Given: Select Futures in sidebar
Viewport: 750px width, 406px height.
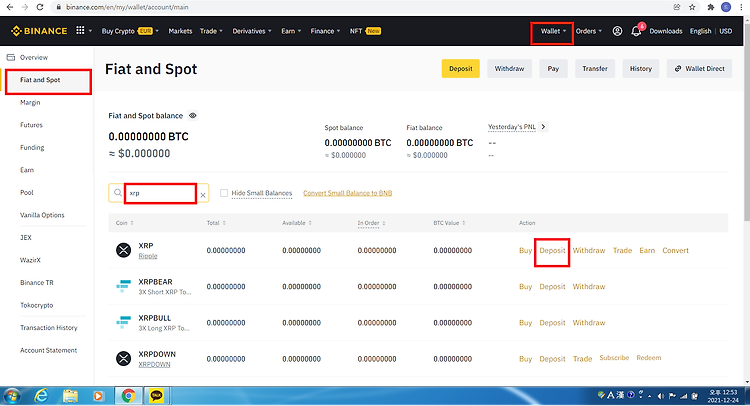Looking at the screenshot, I should point(32,125).
